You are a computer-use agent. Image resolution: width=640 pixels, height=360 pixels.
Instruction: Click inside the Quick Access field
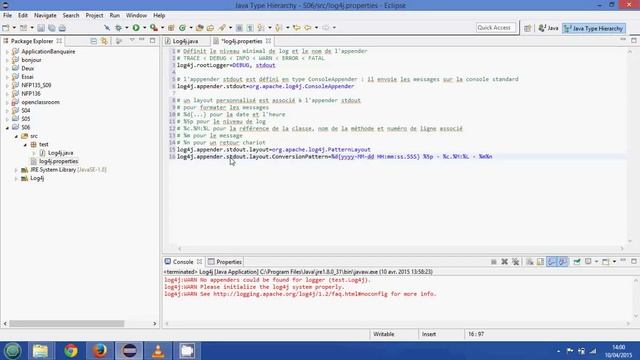[x=496, y=28]
